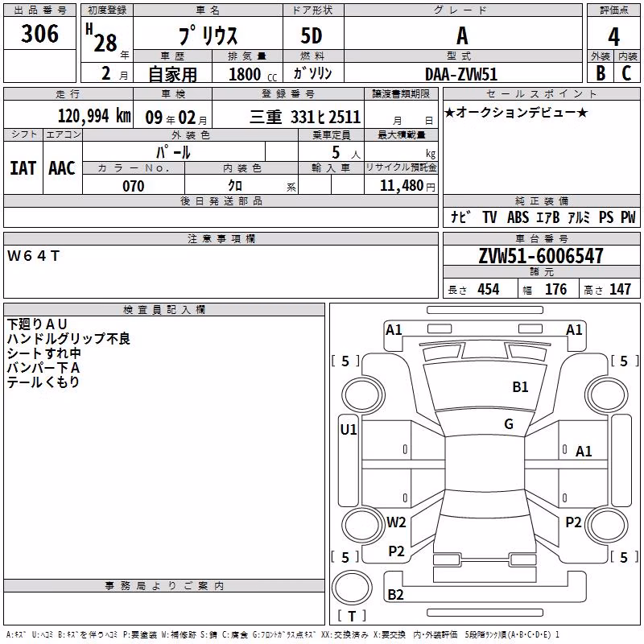Select inspector note ハンドルグリップ不良
Viewport: 644px width, 644px height.
(x=68, y=338)
